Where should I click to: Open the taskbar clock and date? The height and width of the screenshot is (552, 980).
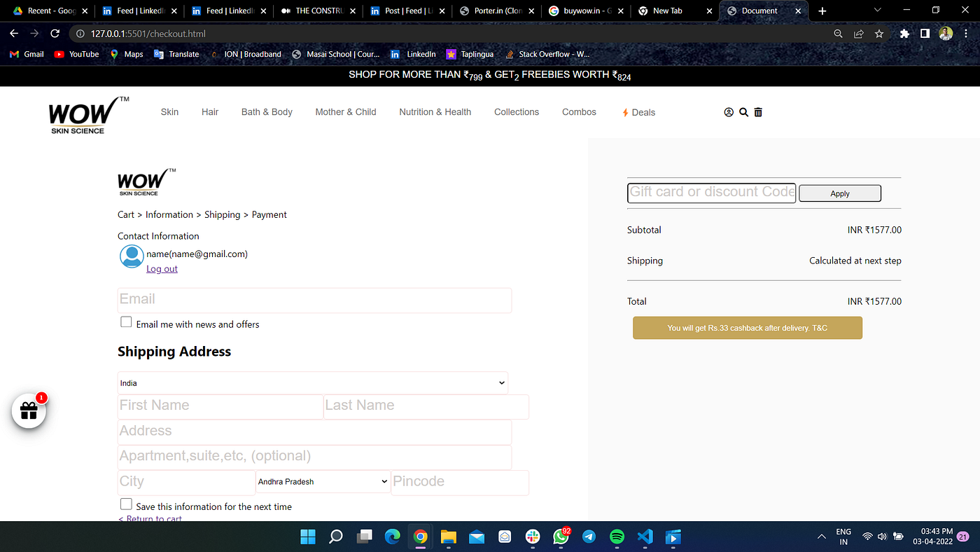coord(934,537)
